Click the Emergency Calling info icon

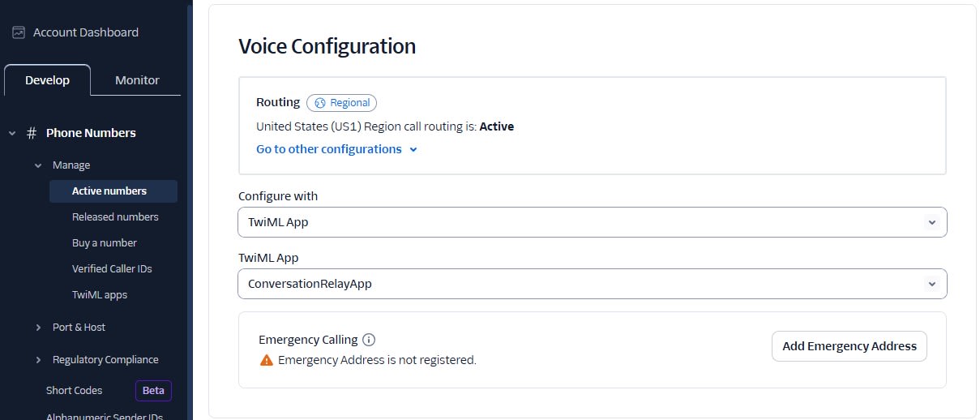coord(369,340)
